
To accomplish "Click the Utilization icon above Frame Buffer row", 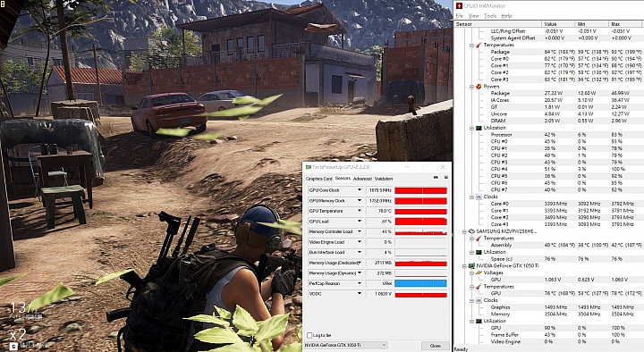I will 479,321.
